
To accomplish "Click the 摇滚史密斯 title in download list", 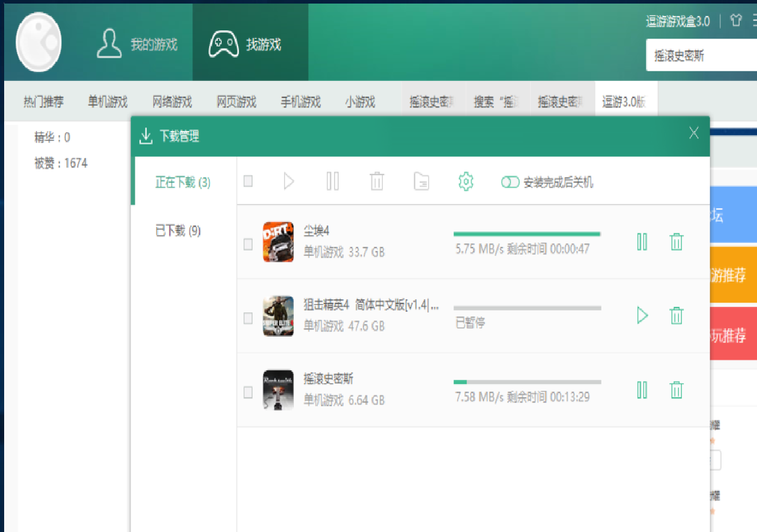I will pos(328,379).
